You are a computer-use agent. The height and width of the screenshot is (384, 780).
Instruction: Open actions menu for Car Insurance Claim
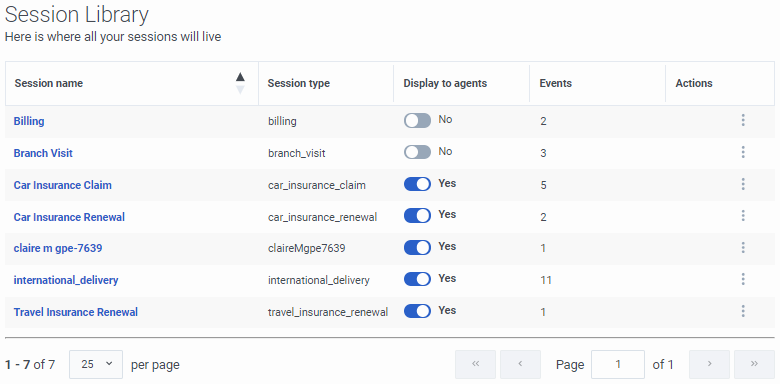coord(743,184)
